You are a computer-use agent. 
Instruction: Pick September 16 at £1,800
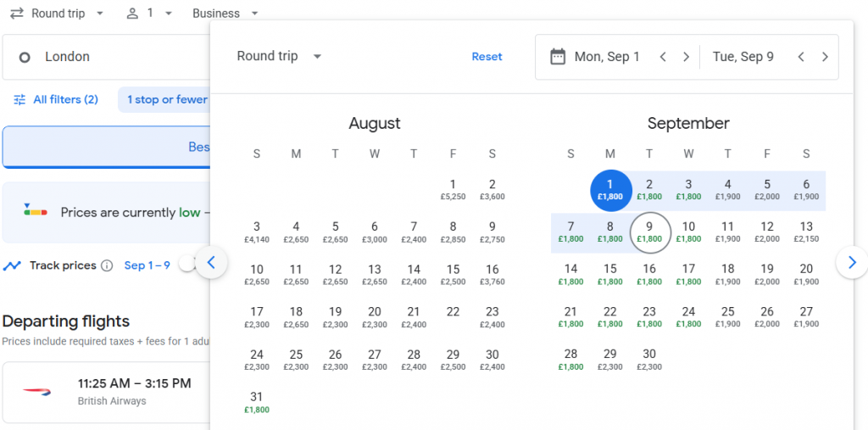649,275
